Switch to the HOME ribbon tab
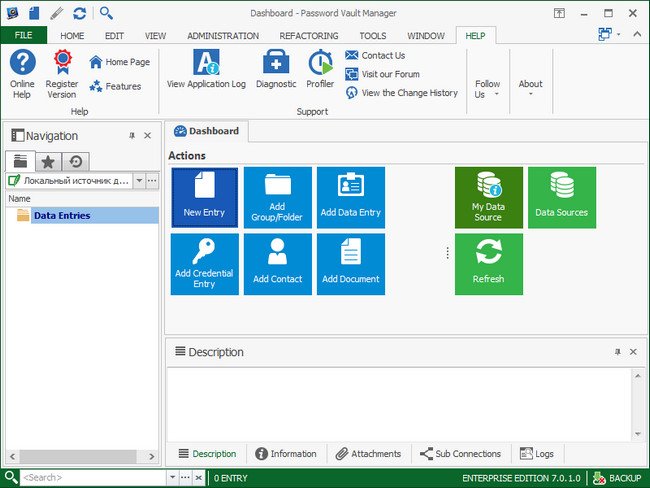Viewport: 650px width, 488px height. click(x=72, y=36)
